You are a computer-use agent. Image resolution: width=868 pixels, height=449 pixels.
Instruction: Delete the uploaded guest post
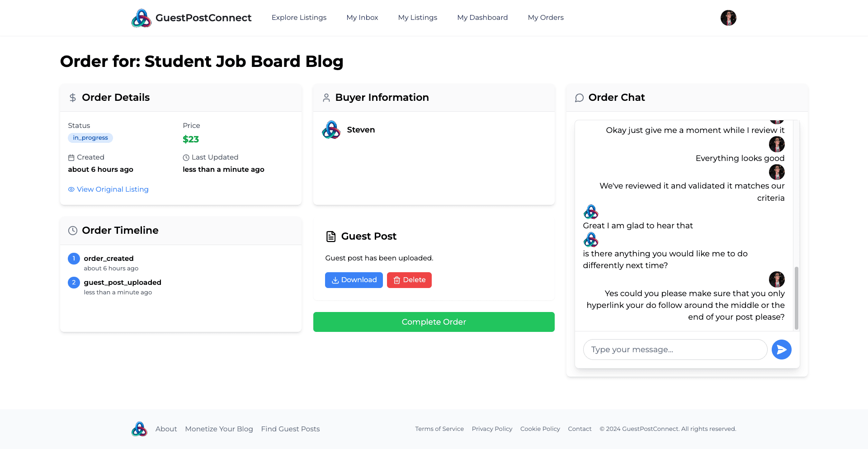point(409,280)
